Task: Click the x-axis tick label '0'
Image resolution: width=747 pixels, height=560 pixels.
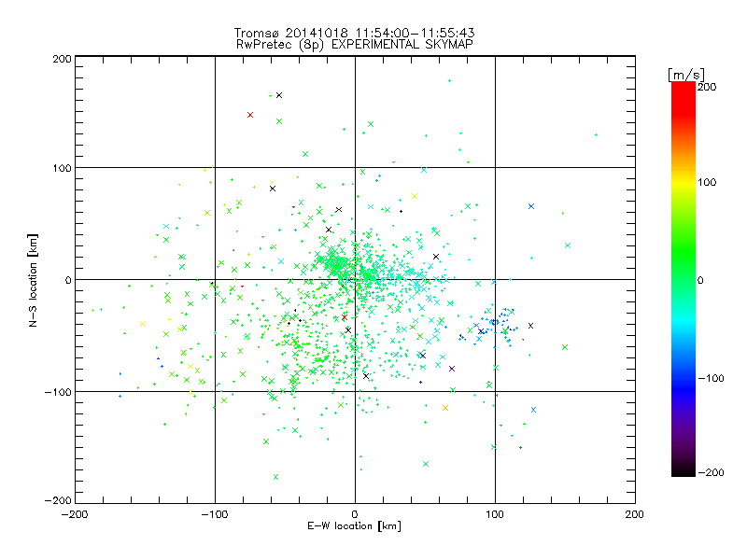Action: tap(355, 514)
